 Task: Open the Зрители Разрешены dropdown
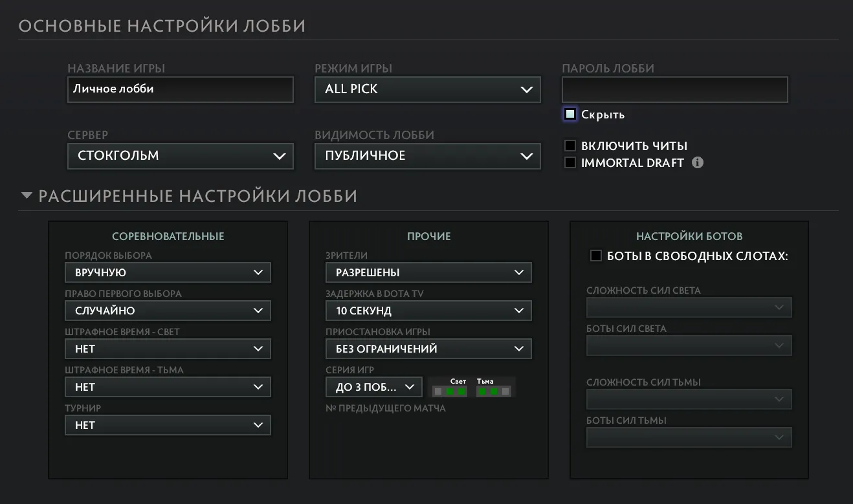429,272
